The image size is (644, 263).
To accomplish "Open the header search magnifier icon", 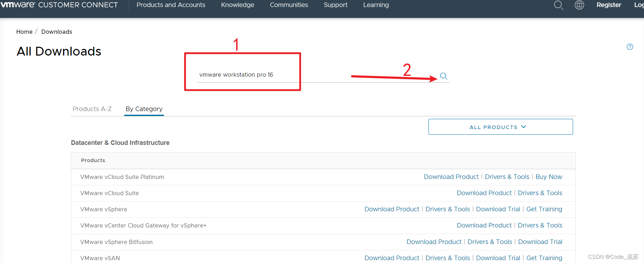I will coord(558,5).
